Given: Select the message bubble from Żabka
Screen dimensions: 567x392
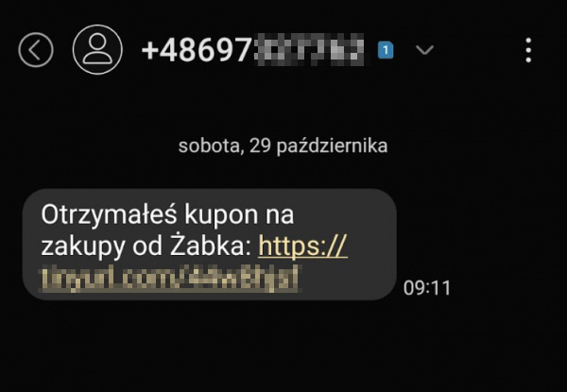Looking at the screenshot, I should click(210, 244).
